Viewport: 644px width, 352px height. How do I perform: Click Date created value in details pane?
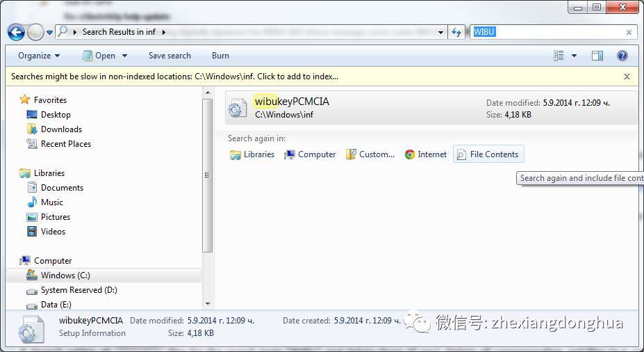click(368, 321)
